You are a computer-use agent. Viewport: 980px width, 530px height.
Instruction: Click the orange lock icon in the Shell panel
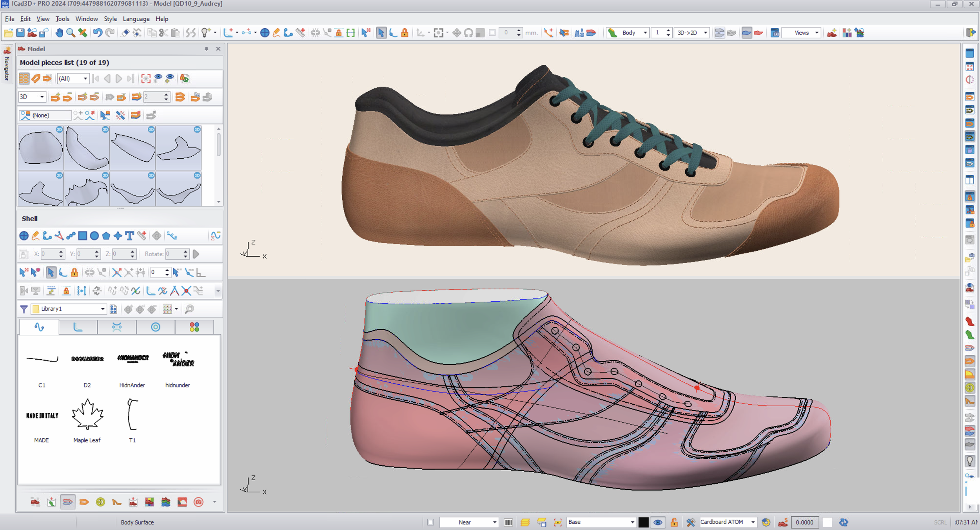[x=74, y=272]
